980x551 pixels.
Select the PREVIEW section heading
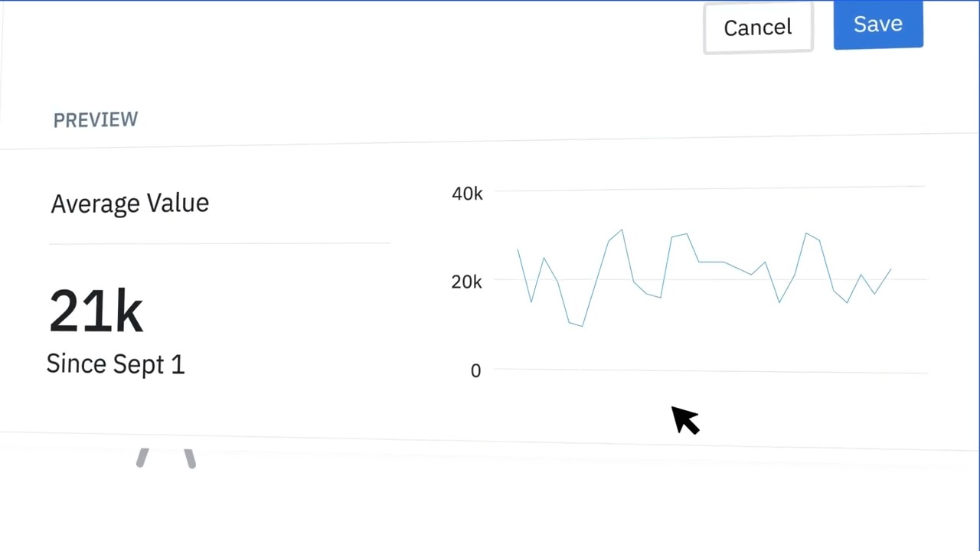tap(96, 120)
